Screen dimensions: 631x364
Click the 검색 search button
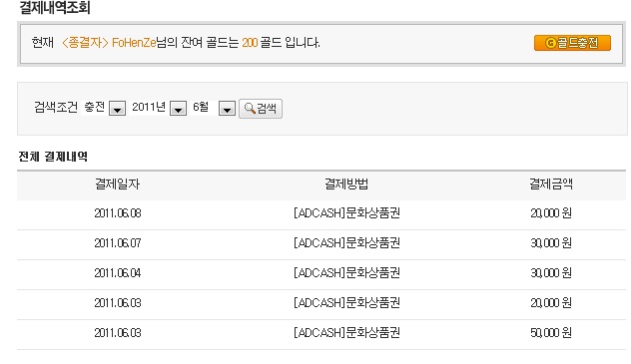pyautogui.click(x=261, y=109)
